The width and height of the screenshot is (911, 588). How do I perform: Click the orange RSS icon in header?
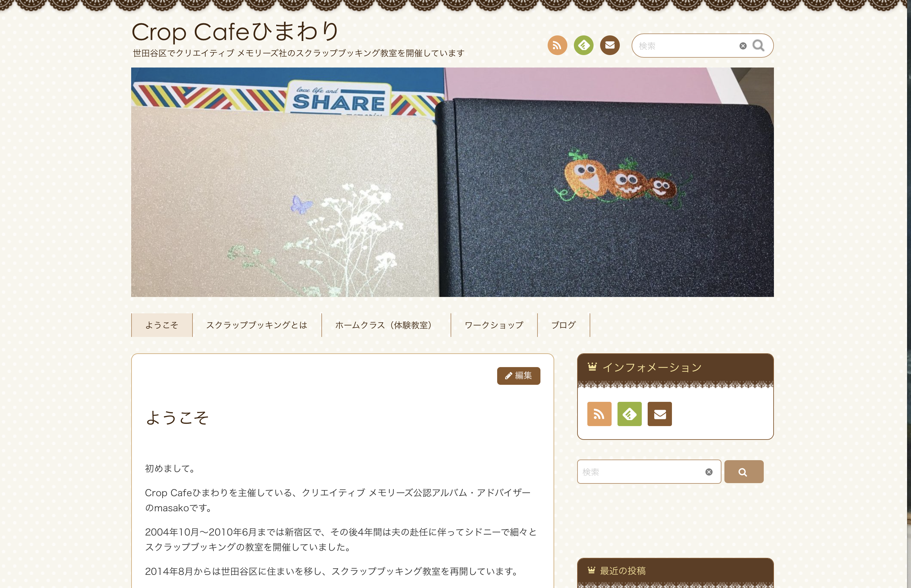[x=557, y=46]
